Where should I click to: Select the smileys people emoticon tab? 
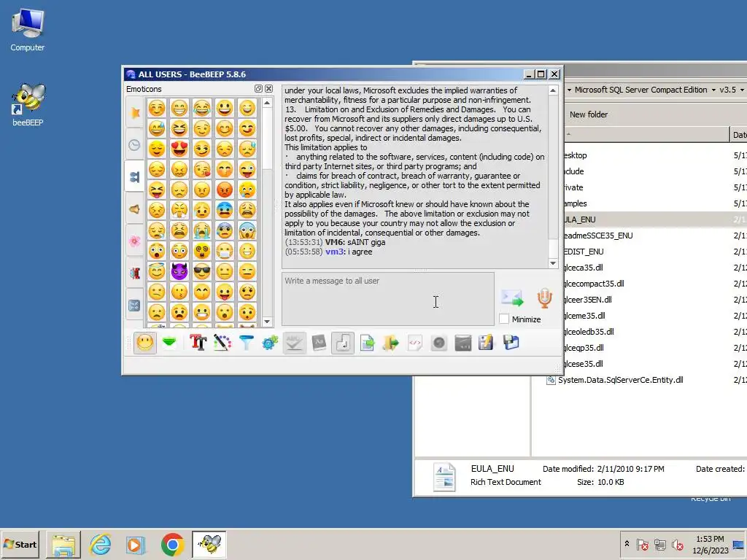tap(135, 176)
